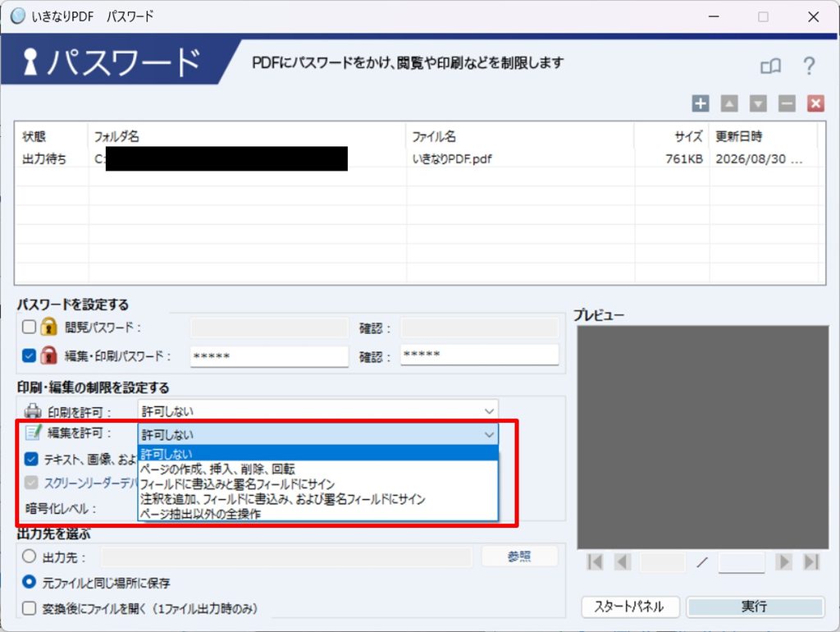Select the いきなりPDF.pdf file row
The image size is (840, 632).
(419, 158)
